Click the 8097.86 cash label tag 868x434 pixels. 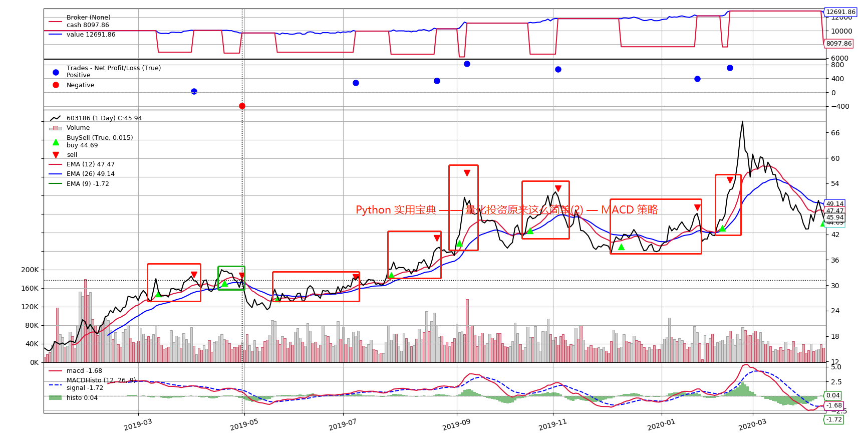(838, 44)
